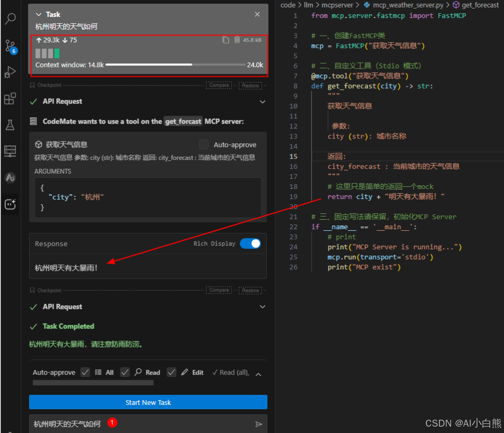504x433 pixels.
Task: Open the CodeMate chat robot view
Action: click(10, 204)
